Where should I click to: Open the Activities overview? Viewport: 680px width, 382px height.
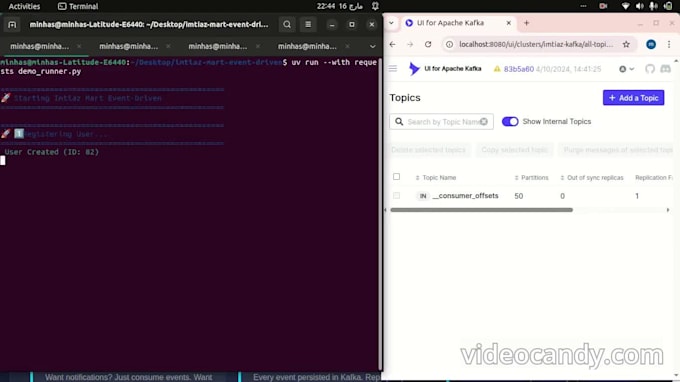click(24, 7)
